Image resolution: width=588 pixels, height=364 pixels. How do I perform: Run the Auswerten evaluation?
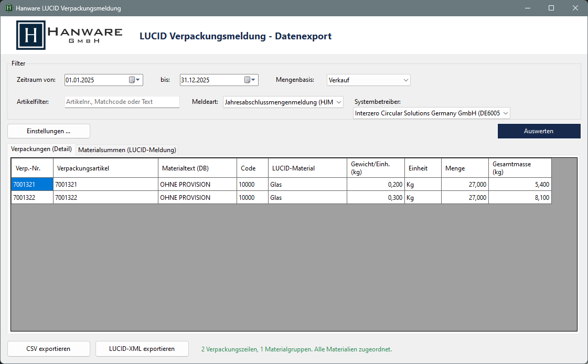(x=539, y=131)
